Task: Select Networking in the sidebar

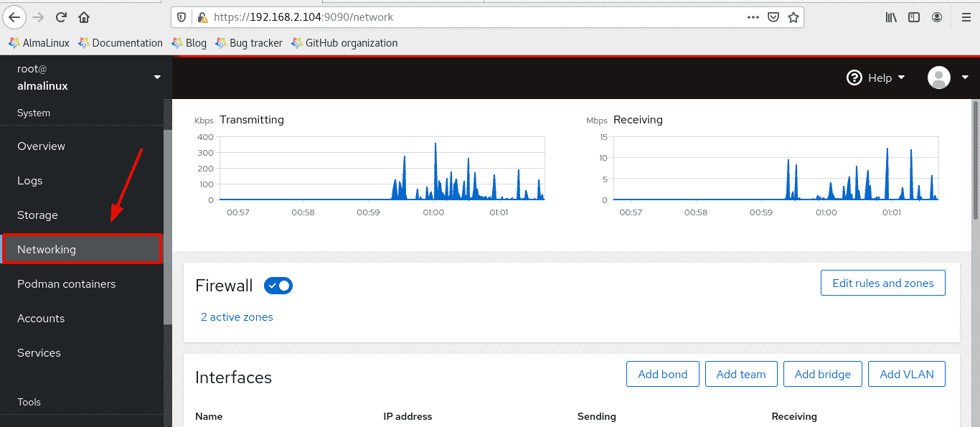Action: [x=82, y=250]
